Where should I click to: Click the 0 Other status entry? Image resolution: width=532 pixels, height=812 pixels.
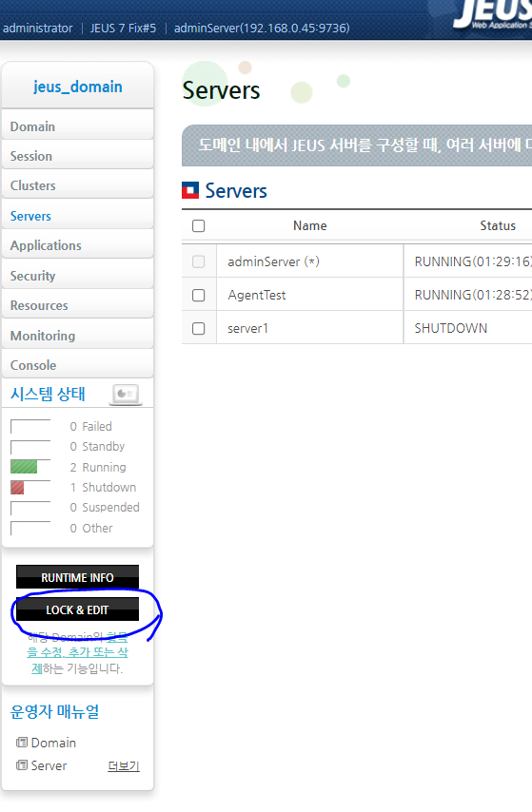click(91, 529)
